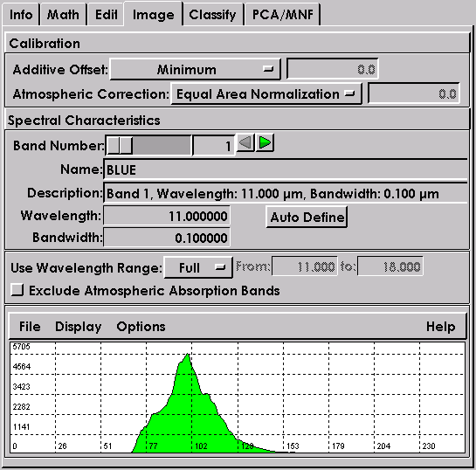Open the histogram Display menu
Screen dimensions: 476x470
79,327
